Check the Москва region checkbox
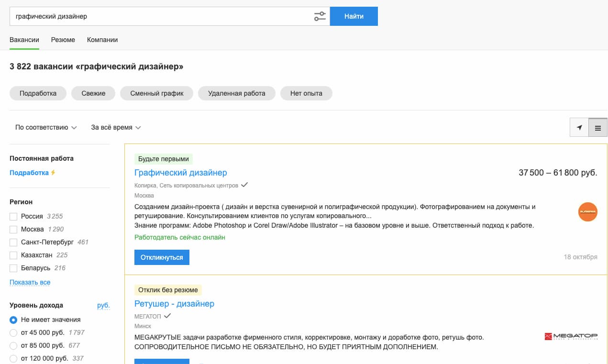This screenshot has height=364, width=608. (x=13, y=229)
